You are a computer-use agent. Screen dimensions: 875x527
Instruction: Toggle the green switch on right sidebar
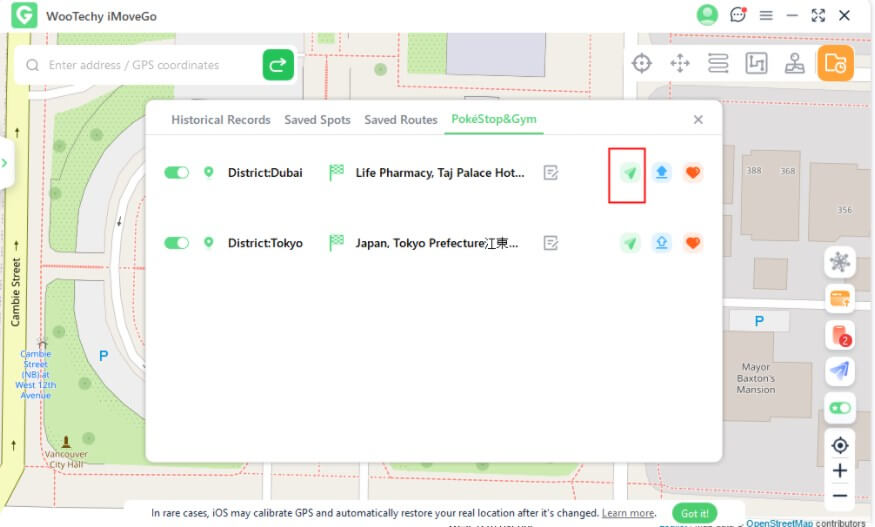840,408
